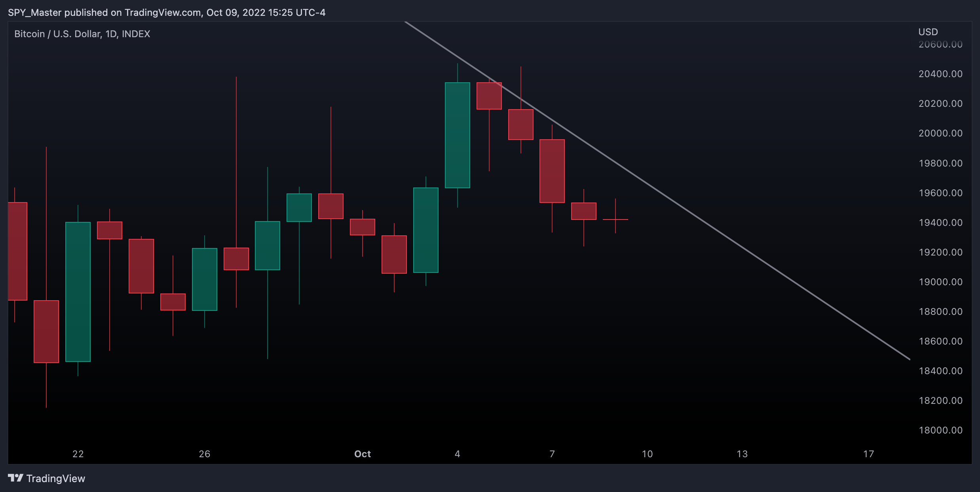The width and height of the screenshot is (980, 492).
Task: Click the 22 date label
Action: [x=78, y=454]
